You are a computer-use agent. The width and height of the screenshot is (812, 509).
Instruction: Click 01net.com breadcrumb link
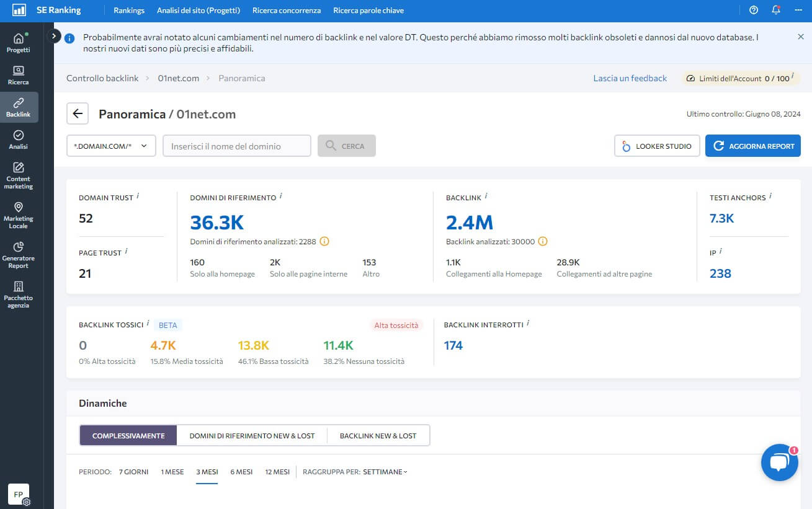coord(179,78)
